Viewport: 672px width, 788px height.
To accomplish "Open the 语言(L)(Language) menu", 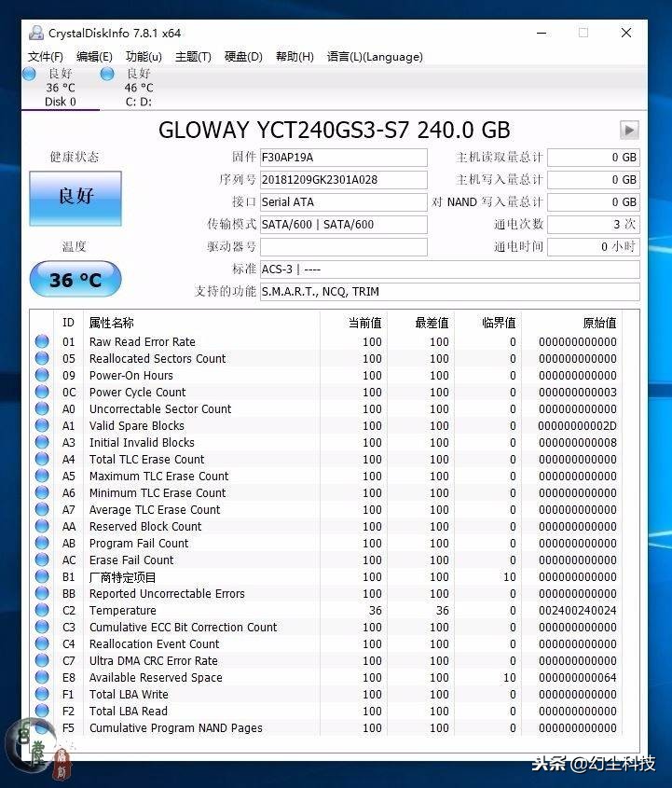I will [x=375, y=57].
